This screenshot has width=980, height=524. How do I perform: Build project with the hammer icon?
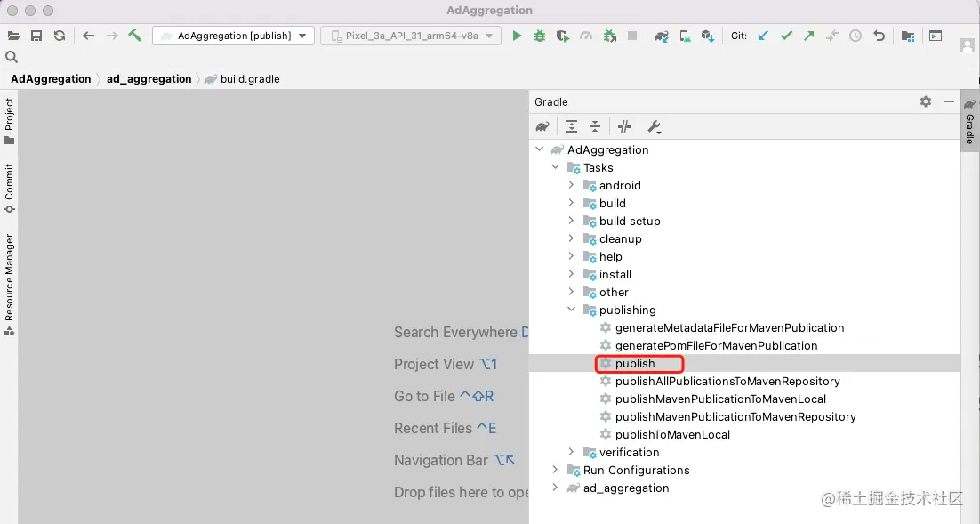pyautogui.click(x=134, y=36)
